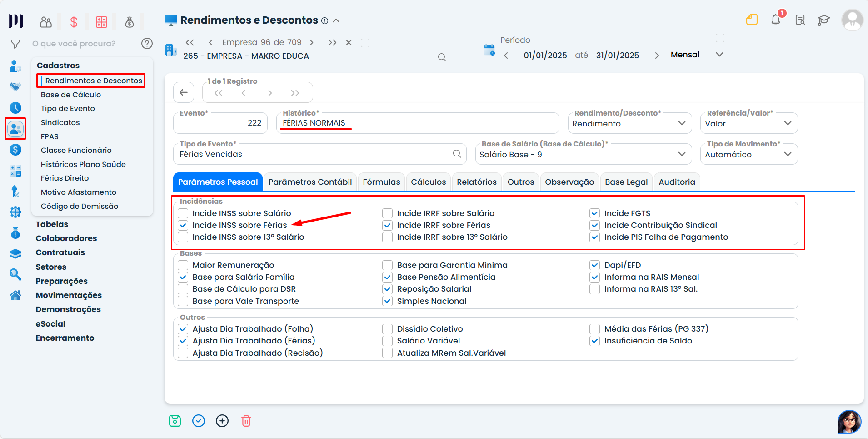This screenshot has height=439, width=868.
Task: Enable Incide INSS sobre Salário checkbox
Action: point(183,213)
